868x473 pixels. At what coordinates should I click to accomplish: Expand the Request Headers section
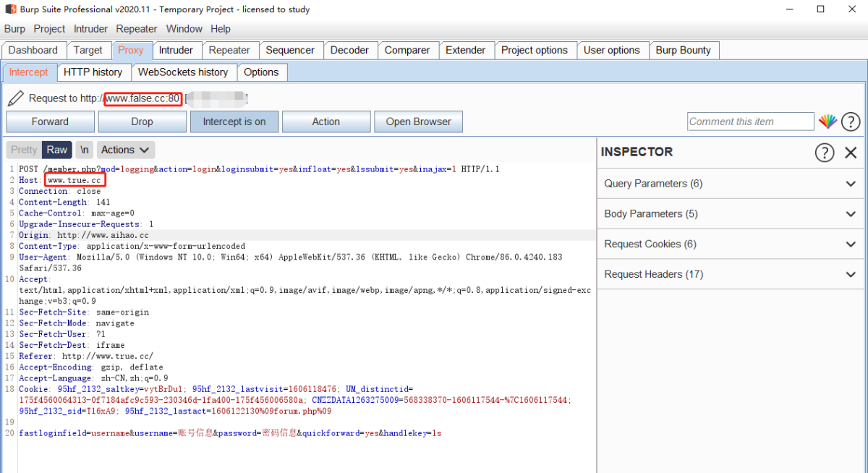pos(732,275)
